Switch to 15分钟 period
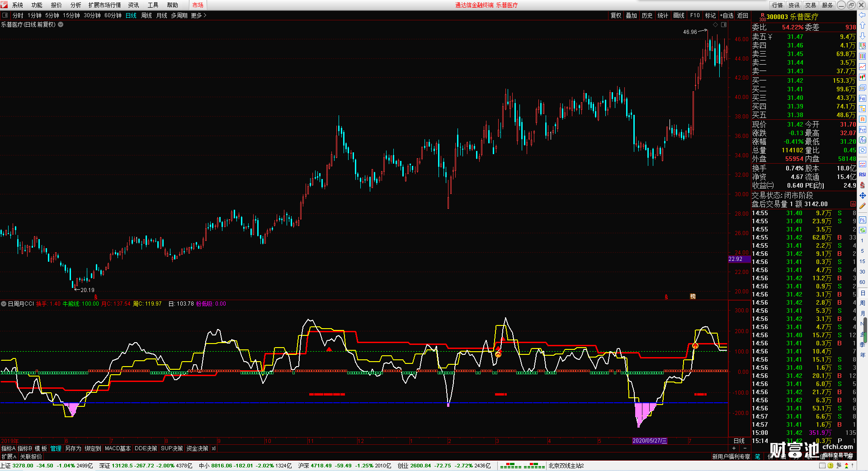Viewport: 868px width, 471px height. coord(71,15)
